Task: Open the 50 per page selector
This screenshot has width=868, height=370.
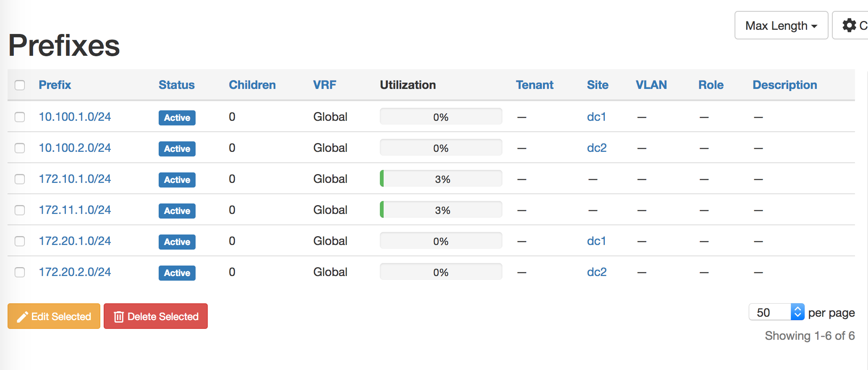Action: 776,312
